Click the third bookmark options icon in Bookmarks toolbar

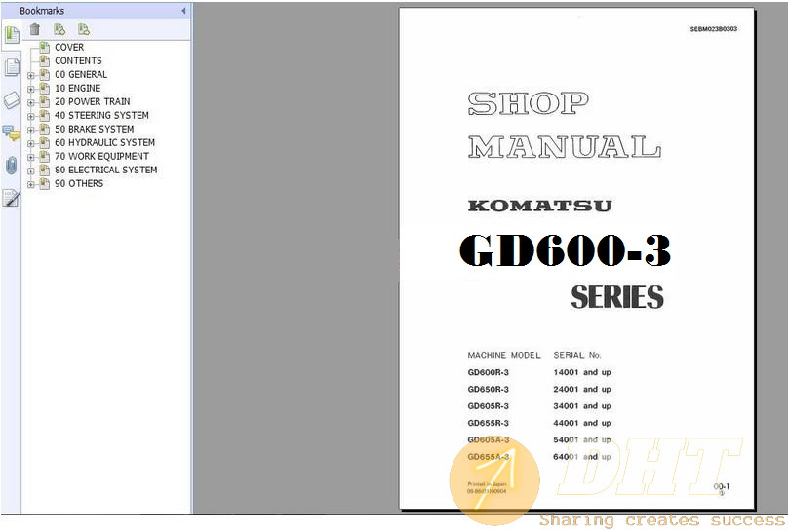click(x=84, y=29)
